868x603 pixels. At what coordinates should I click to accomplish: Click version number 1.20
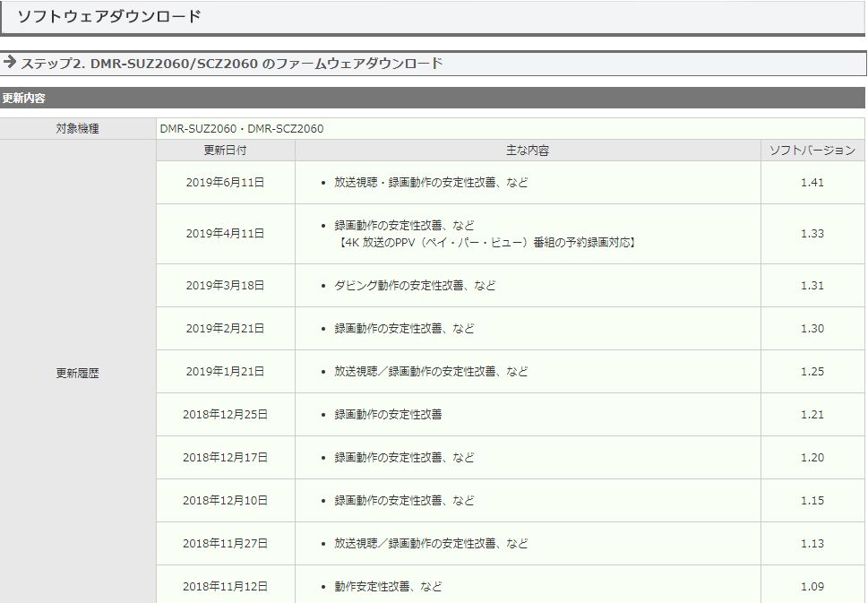[812, 457]
